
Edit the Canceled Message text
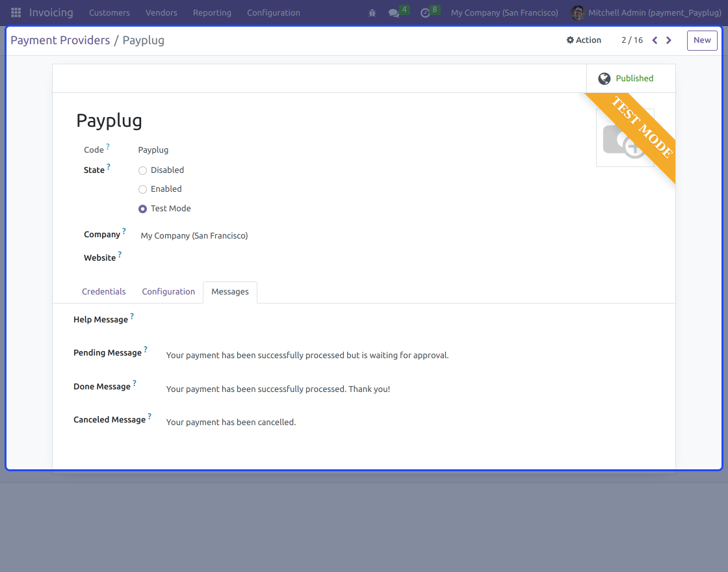(231, 422)
